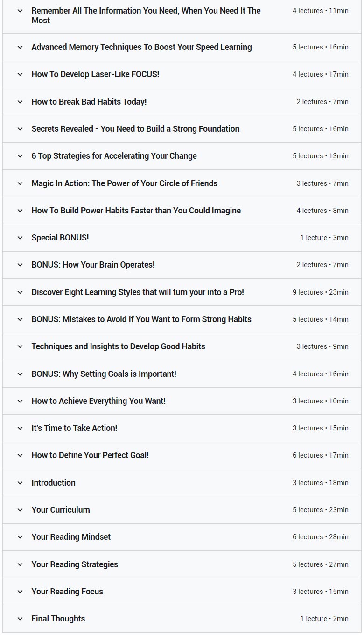Click BONUS: How Your Brain Operates title

(93, 265)
